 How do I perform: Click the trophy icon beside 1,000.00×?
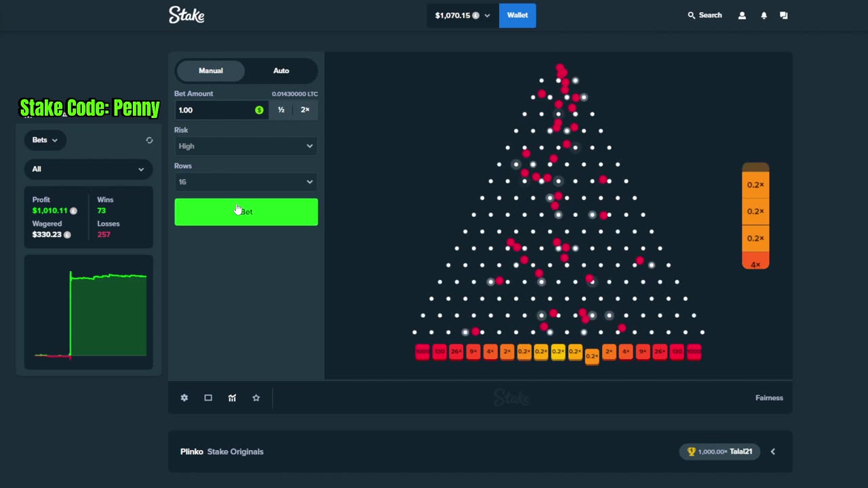692,451
